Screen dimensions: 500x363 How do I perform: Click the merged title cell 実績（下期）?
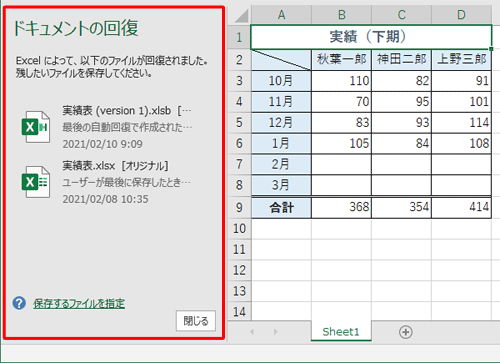coord(371,37)
